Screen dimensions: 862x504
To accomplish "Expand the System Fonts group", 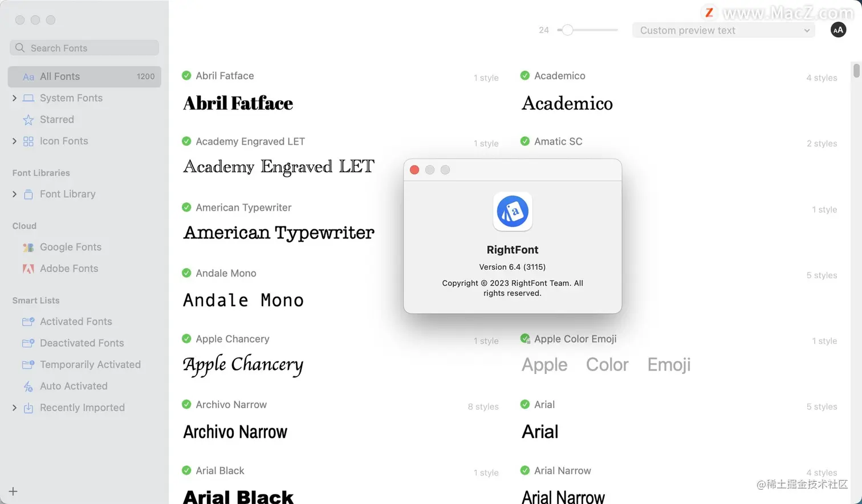I will 14,98.
